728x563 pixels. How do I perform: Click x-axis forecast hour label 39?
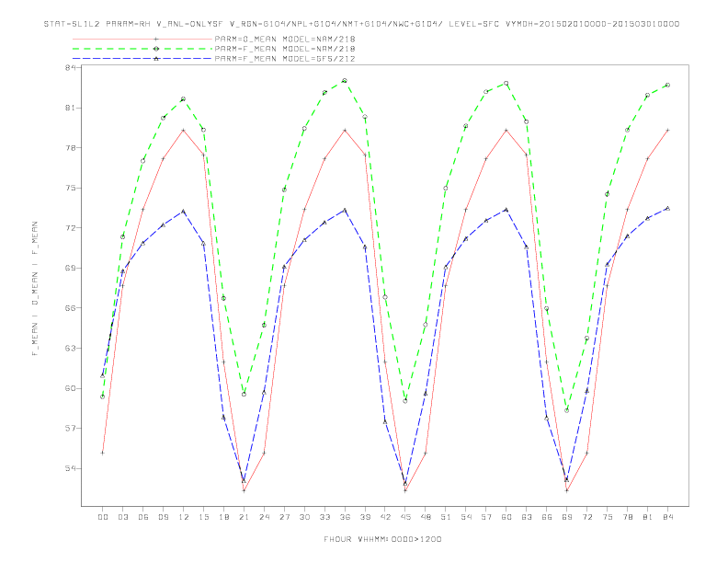point(365,517)
